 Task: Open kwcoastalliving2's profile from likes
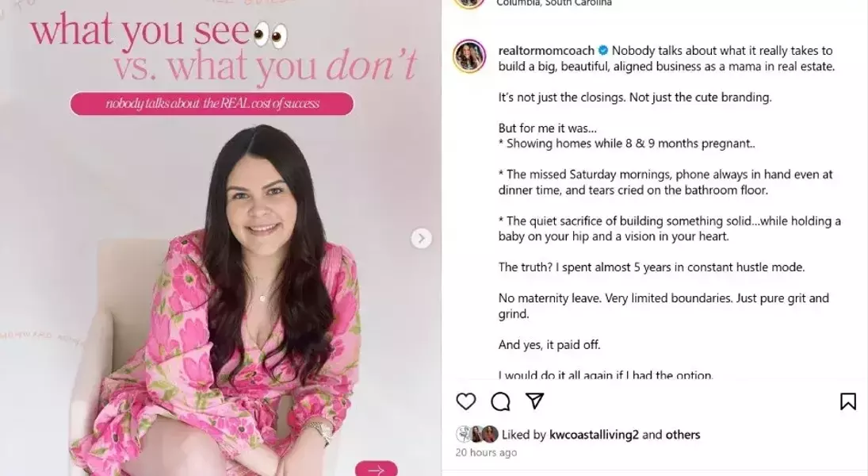[594, 435]
